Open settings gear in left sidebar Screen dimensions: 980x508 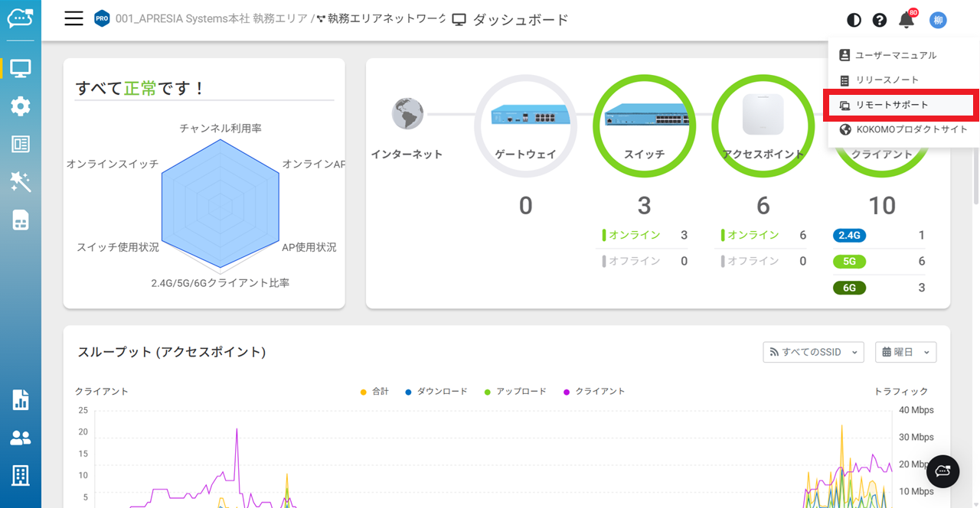pyautogui.click(x=21, y=106)
